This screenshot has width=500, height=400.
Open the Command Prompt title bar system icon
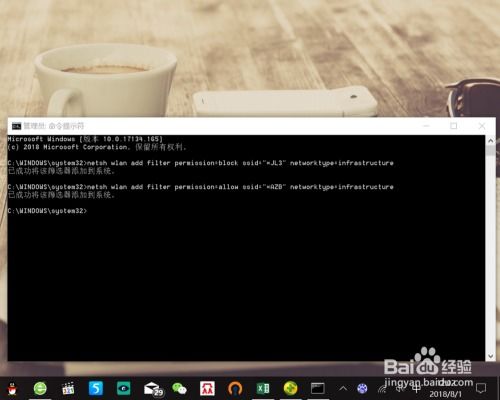point(16,126)
